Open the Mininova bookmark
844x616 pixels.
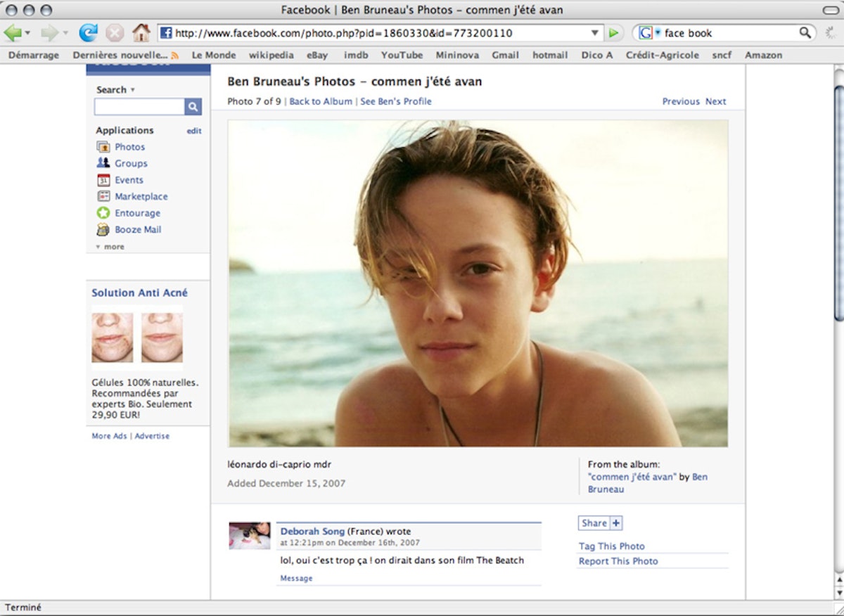tap(457, 55)
